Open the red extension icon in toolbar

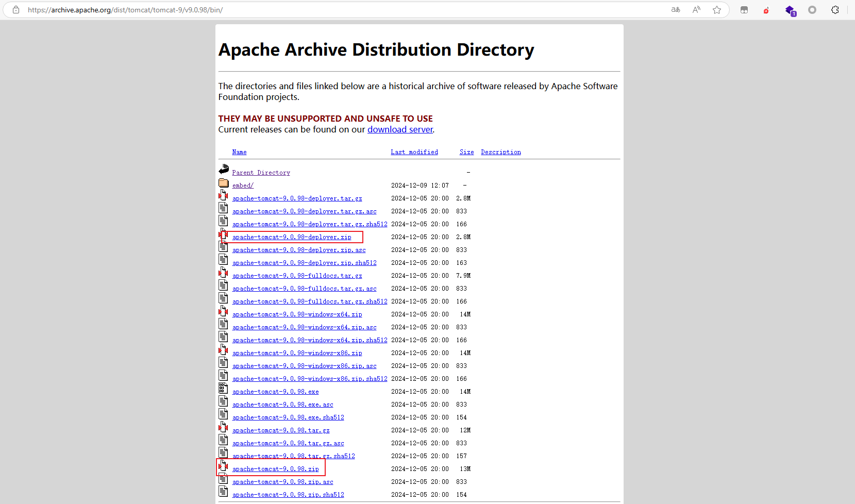click(x=766, y=10)
